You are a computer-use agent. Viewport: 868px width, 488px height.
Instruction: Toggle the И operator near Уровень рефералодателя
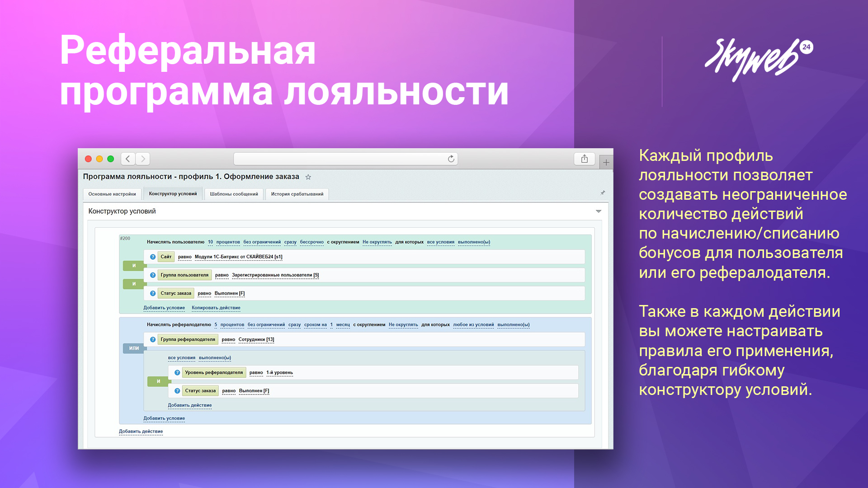[158, 381]
